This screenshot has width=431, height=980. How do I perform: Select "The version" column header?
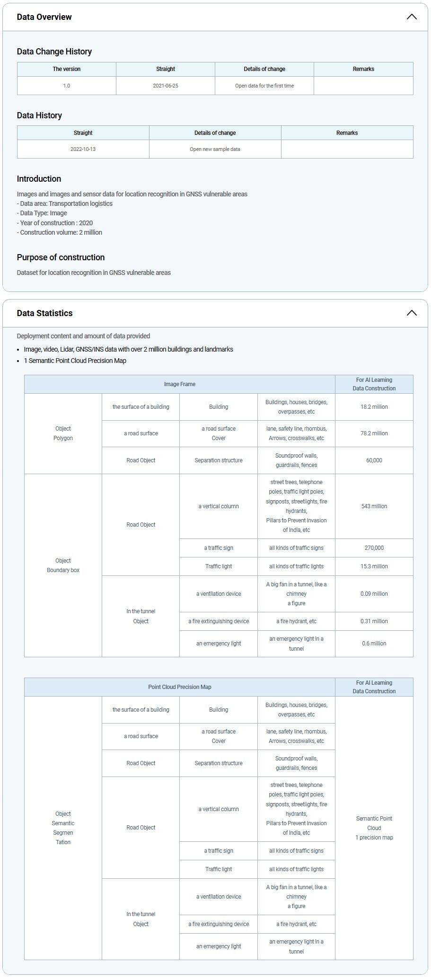tap(67, 69)
